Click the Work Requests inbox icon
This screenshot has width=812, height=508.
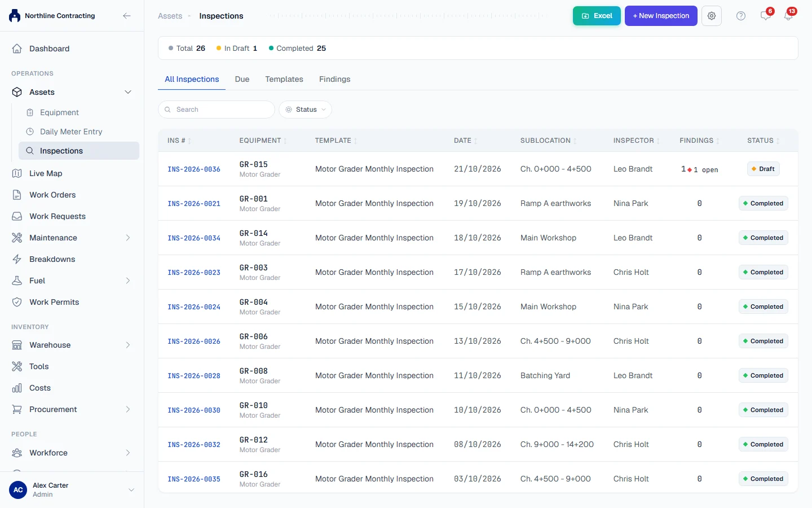click(17, 216)
